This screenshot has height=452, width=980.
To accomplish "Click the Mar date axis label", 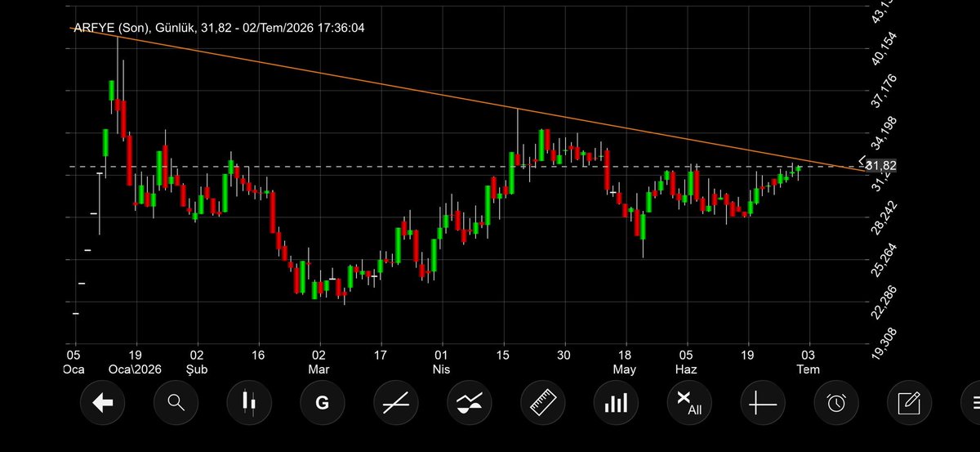I will (319, 369).
